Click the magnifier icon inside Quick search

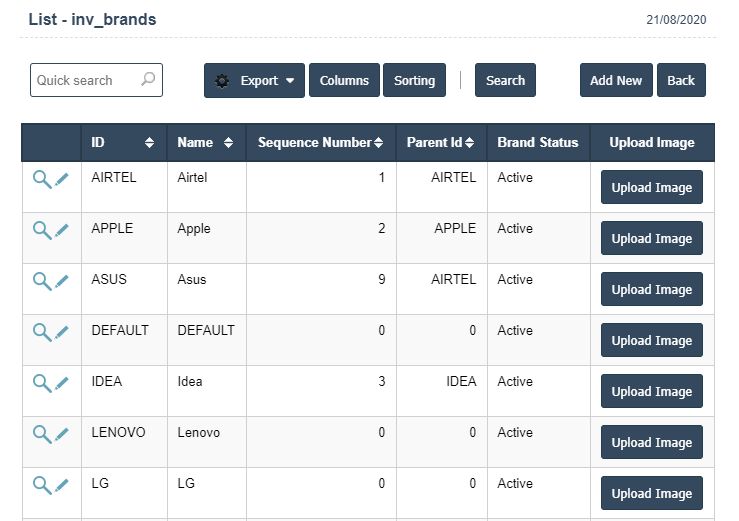[x=148, y=80]
